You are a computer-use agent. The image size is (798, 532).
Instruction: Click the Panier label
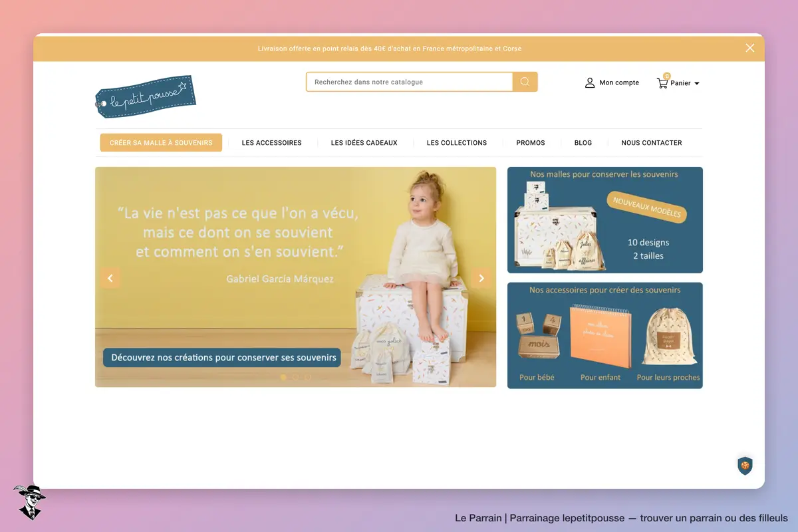(680, 83)
